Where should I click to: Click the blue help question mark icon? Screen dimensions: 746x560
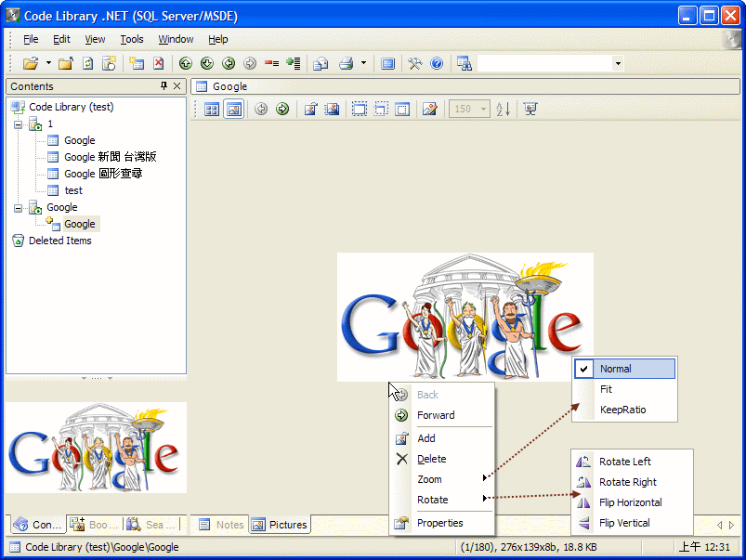[437, 63]
